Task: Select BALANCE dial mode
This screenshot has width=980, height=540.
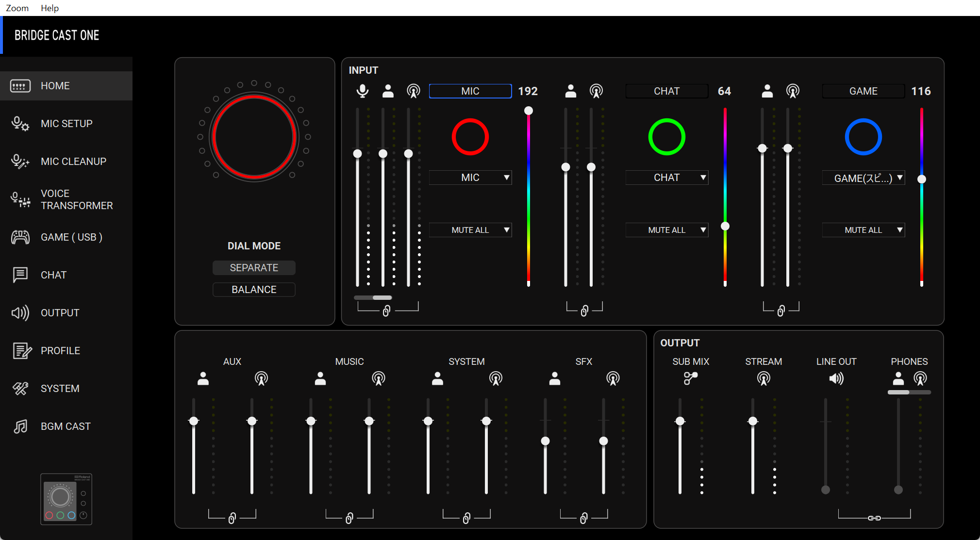Action: 254,290
